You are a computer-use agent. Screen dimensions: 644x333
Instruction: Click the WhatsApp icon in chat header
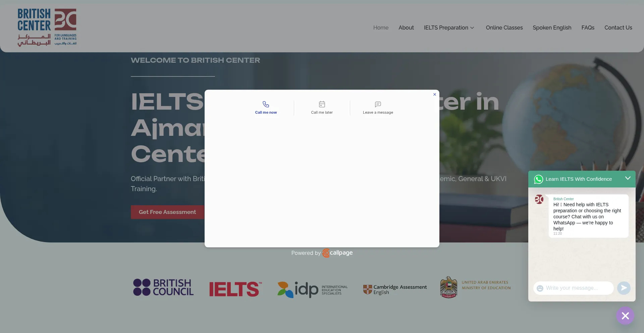click(538, 179)
